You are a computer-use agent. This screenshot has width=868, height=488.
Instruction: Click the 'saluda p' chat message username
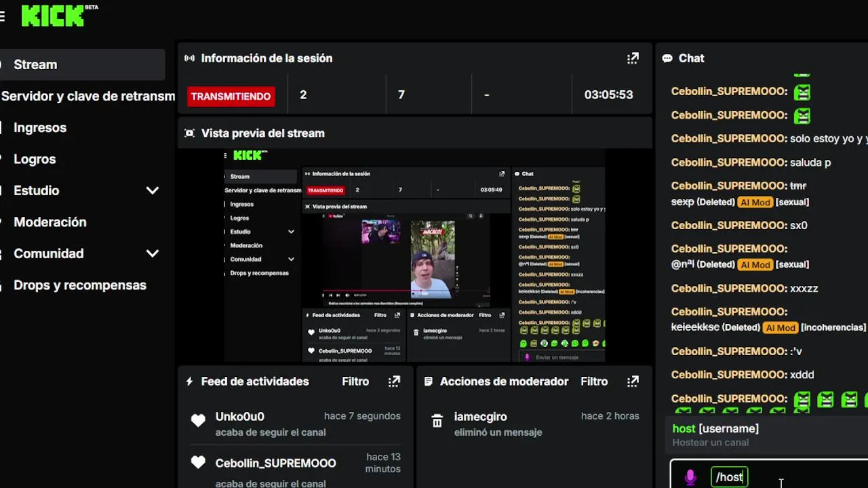[729, 163]
